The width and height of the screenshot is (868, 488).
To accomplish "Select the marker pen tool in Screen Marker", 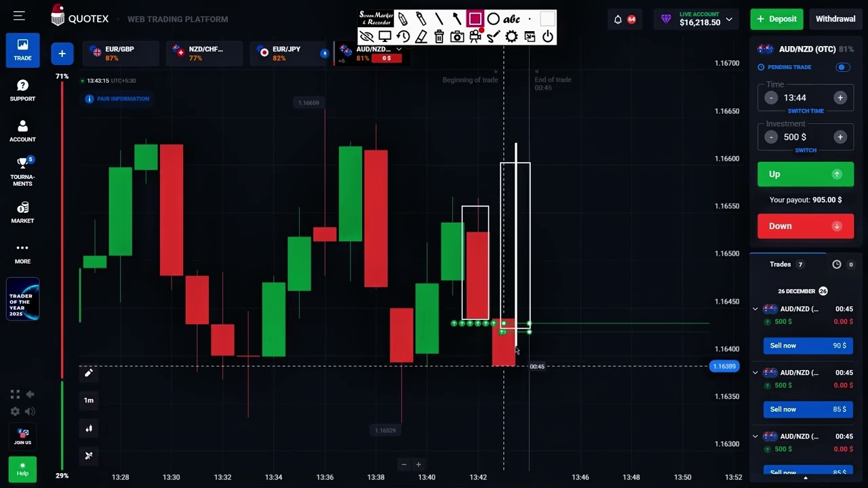I will tap(420, 19).
